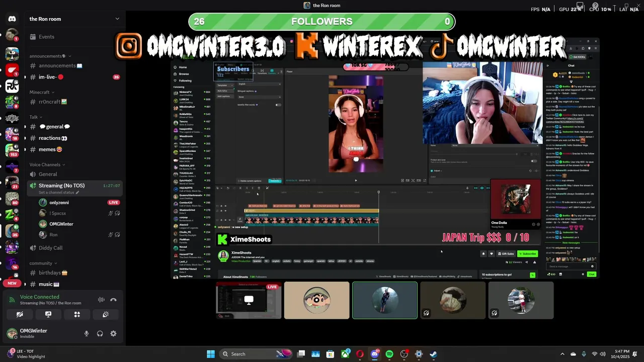This screenshot has height=362, width=644.
Task: Open the memes channel
Action: [74, 149]
